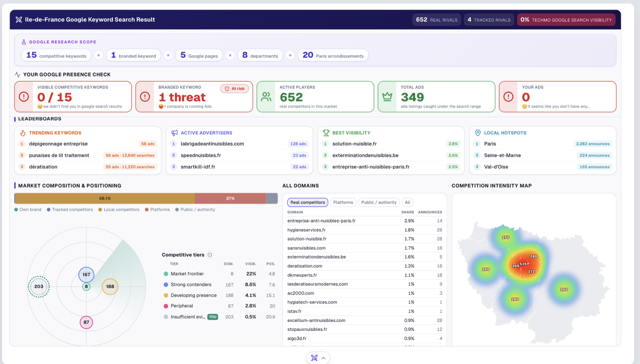
Task: Click exterminationdenuisibles.be in Best Visibility
Action: (365, 155)
